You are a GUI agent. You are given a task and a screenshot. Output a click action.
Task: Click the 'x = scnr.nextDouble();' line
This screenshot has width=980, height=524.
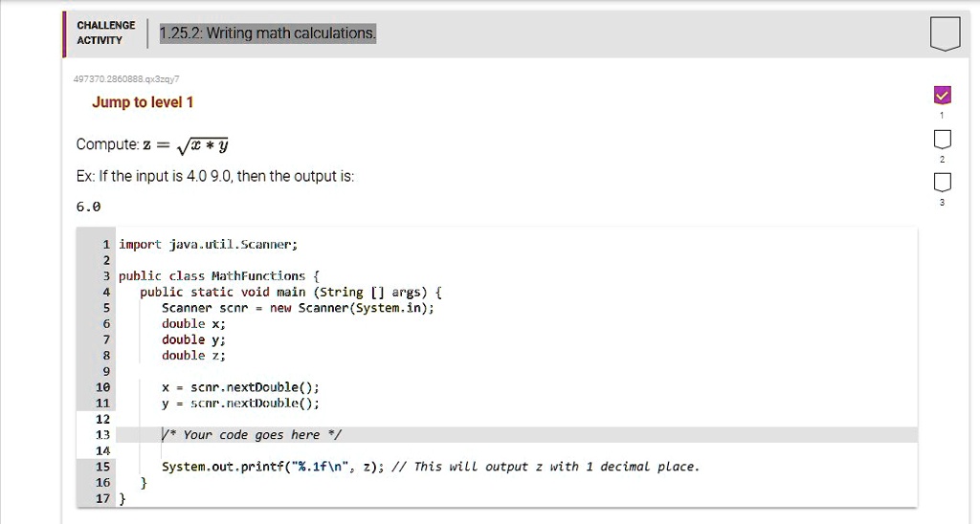[240, 387]
